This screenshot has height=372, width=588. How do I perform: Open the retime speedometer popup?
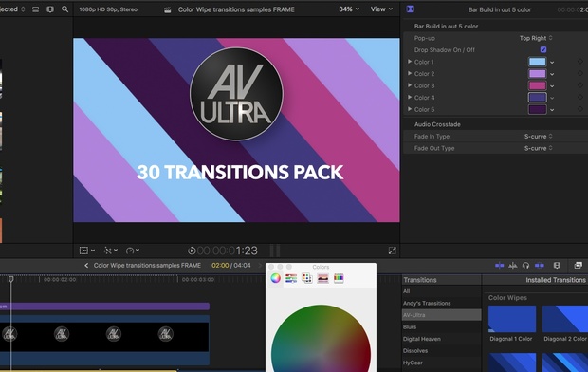click(133, 251)
